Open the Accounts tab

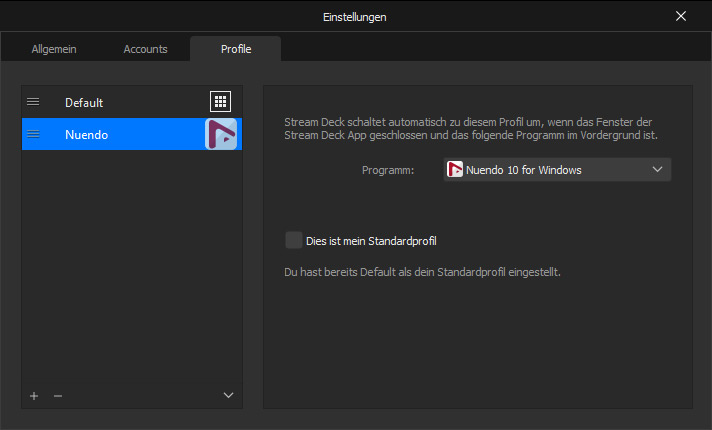[x=145, y=48]
